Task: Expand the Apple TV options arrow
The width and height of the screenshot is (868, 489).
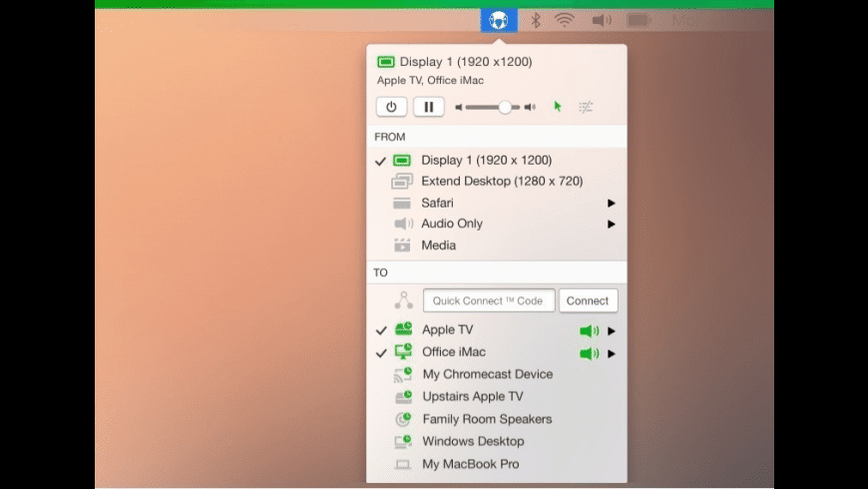Action: (612, 331)
